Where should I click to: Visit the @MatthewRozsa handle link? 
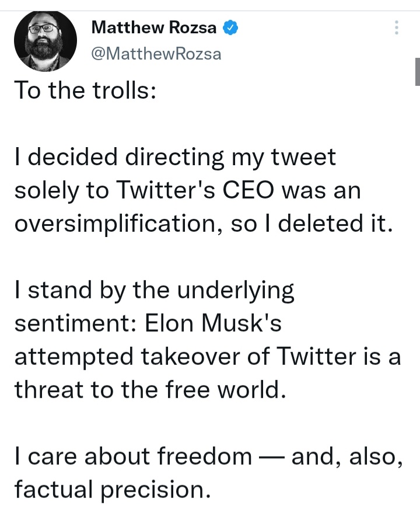point(156,54)
